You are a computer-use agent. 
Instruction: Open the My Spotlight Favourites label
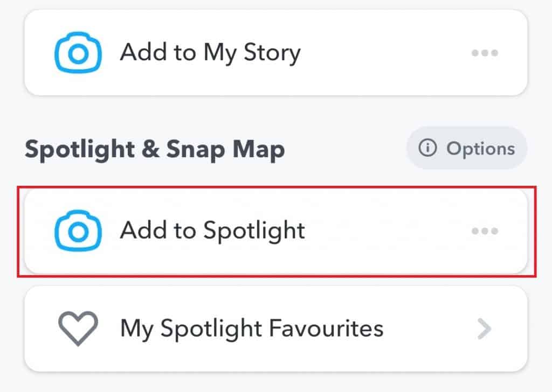coord(252,328)
